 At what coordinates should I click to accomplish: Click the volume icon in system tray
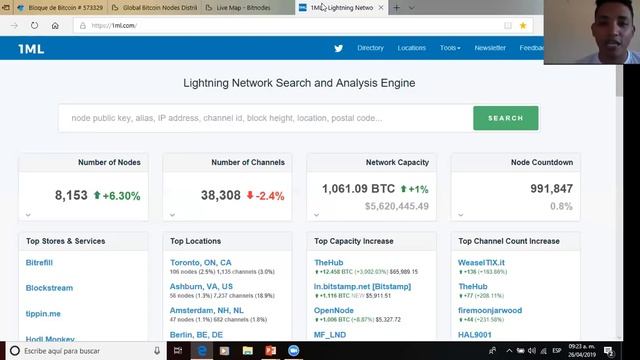[x=531, y=351]
